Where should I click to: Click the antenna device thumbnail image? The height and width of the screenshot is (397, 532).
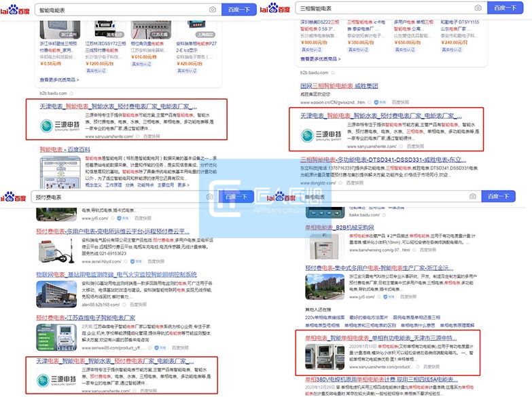(x=57, y=248)
